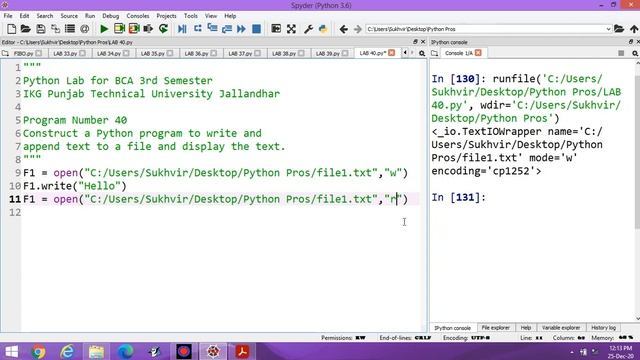This screenshot has width=640, height=360.
Task: Open the console tabs browse icon
Action: pos(434,53)
